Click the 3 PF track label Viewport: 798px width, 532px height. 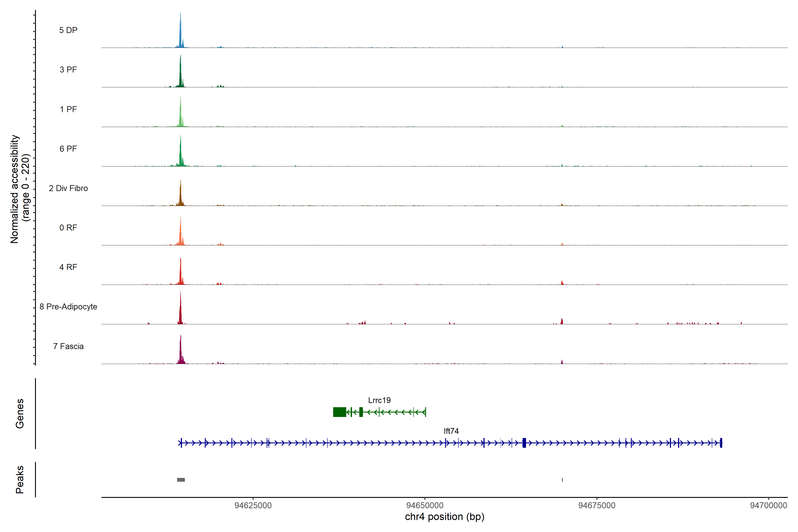click(68, 70)
